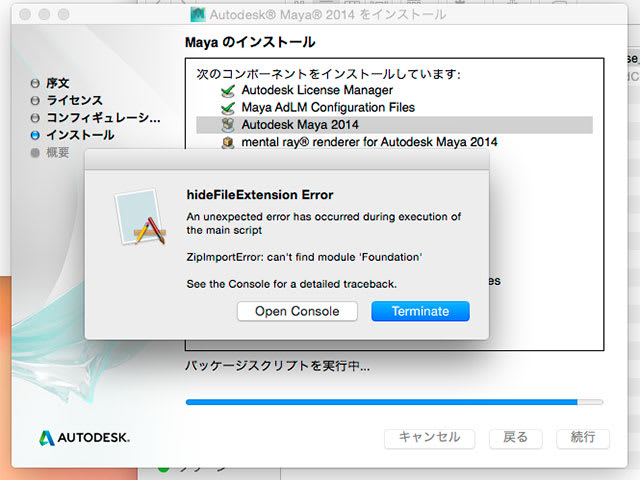Click the installer window minimize button
Screen dimensions: 640x480
click(44, 15)
